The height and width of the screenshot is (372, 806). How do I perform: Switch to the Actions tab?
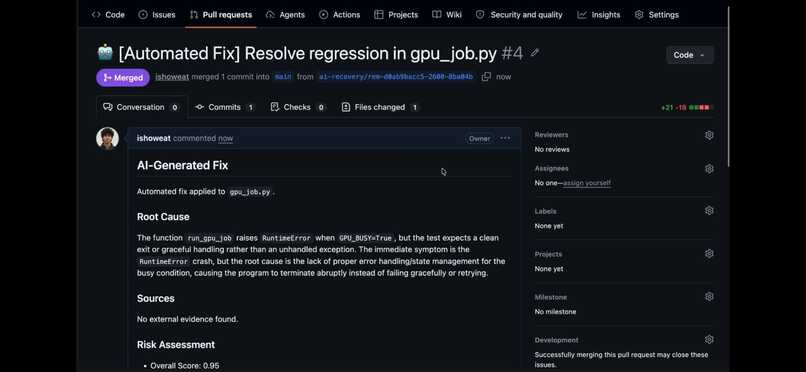pos(339,15)
